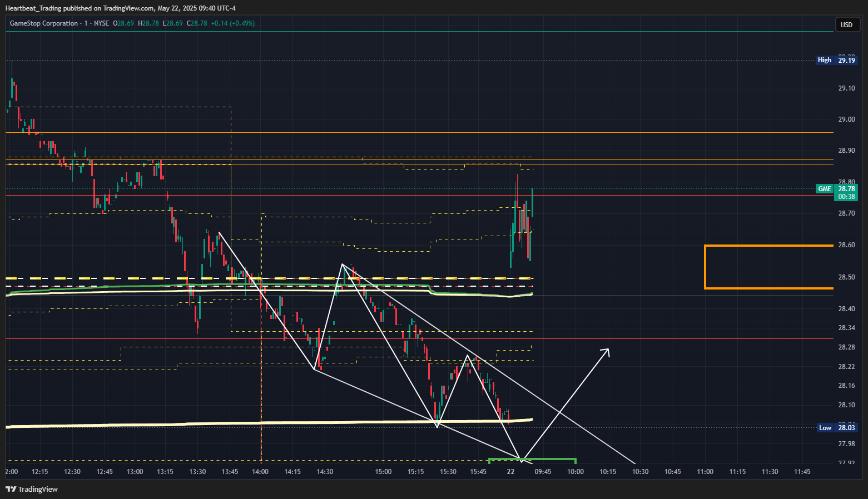Click the 12:45 time axis label
Image resolution: width=868 pixels, height=499 pixels.
[105, 472]
